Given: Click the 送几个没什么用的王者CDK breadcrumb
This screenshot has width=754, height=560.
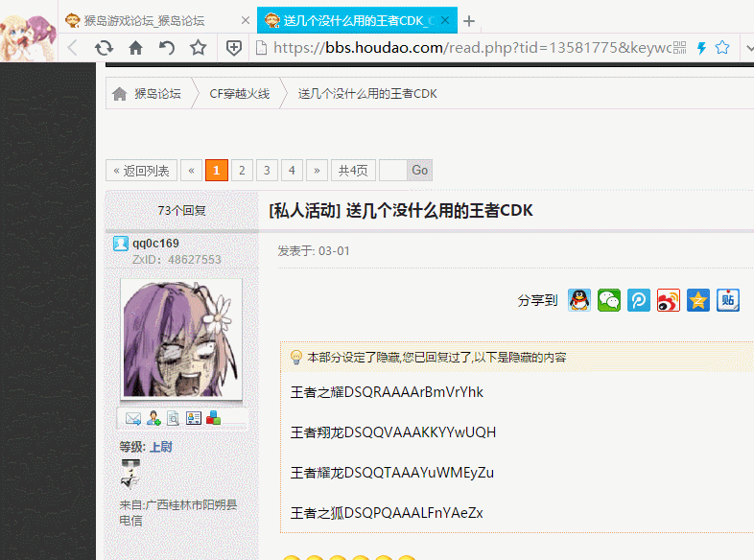Looking at the screenshot, I should (x=367, y=94).
